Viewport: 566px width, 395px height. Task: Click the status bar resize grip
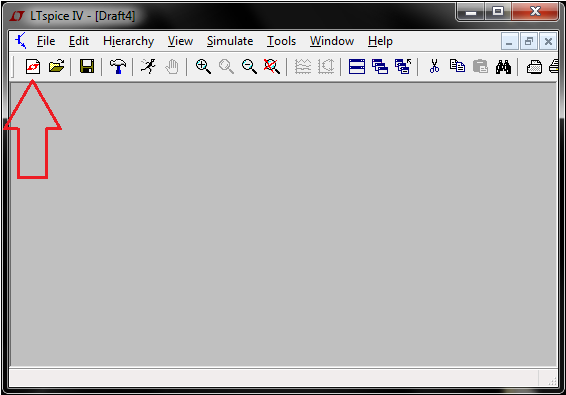tap(552, 381)
